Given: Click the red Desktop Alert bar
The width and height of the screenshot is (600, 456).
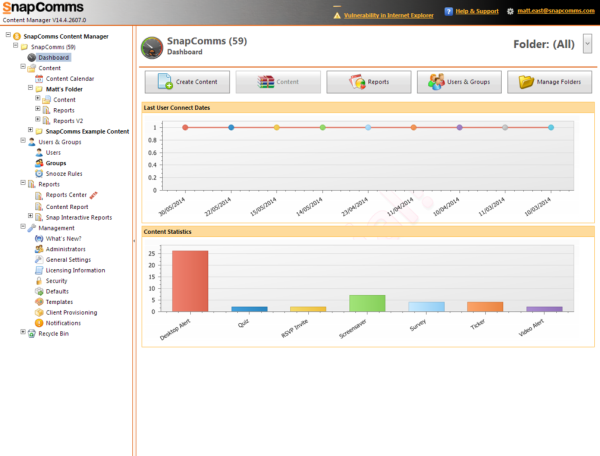Looking at the screenshot, I should click(x=190, y=281).
